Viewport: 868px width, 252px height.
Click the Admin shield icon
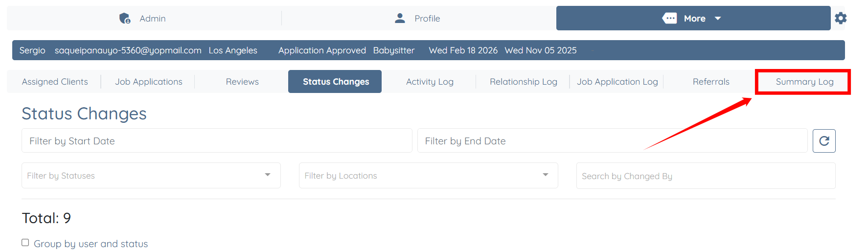pos(125,19)
